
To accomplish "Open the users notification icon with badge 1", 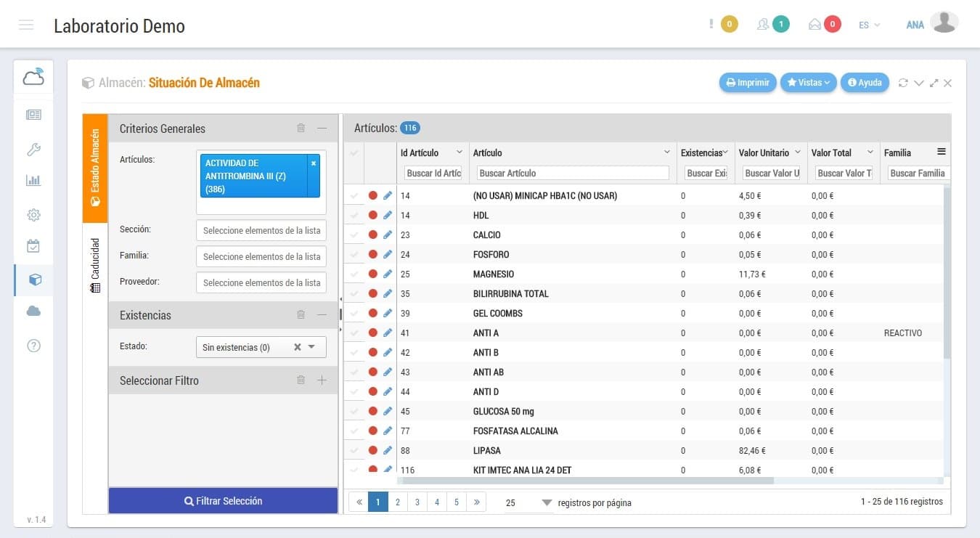I will (762, 24).
